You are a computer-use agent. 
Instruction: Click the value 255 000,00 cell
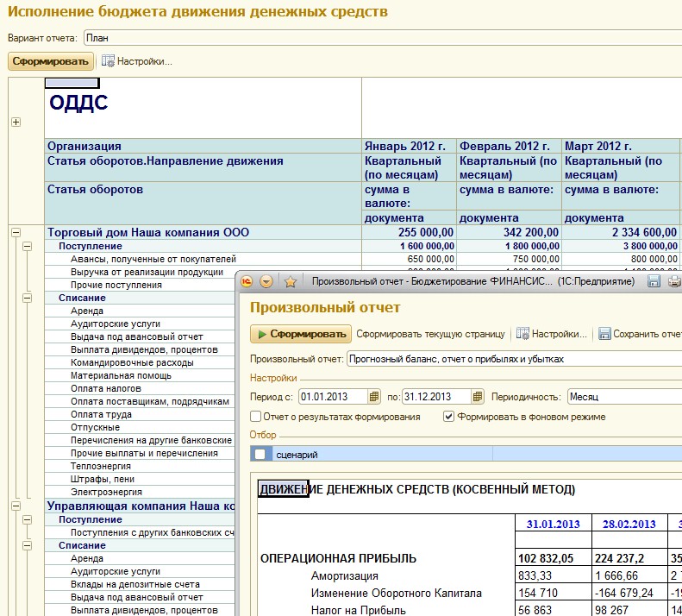[410, 232]
